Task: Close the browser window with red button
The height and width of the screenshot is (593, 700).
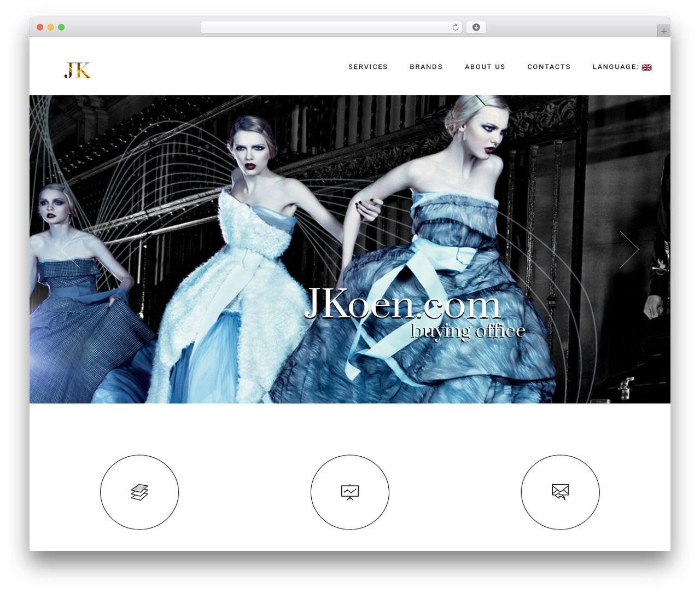Action: tap(40, 27)
